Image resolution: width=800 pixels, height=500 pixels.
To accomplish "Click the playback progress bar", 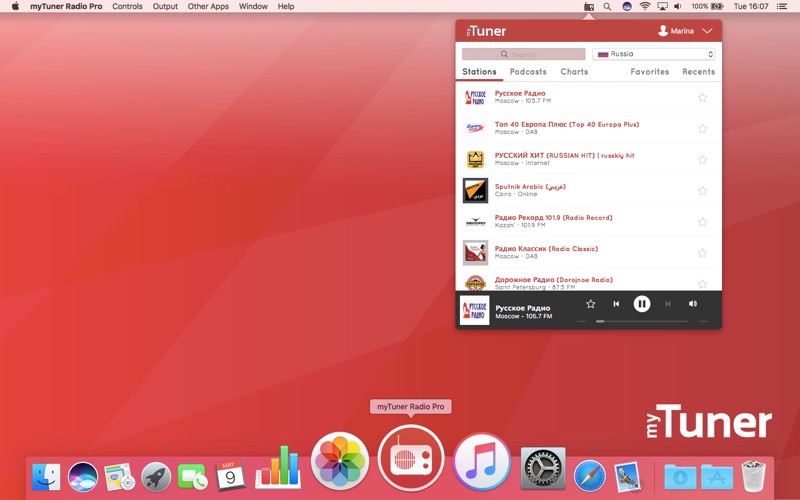I will tap(642, 321).
